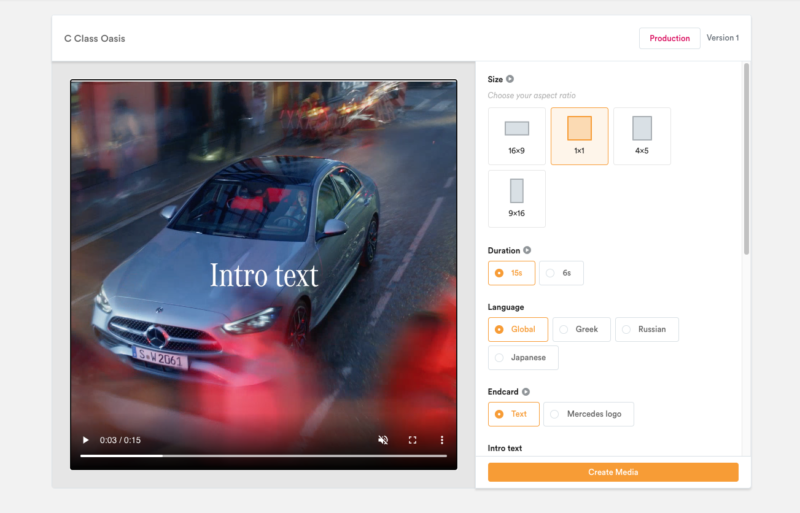Enter fullscreen video mode
This screenshot has width=800, height=513.
(x=412, y=440)
